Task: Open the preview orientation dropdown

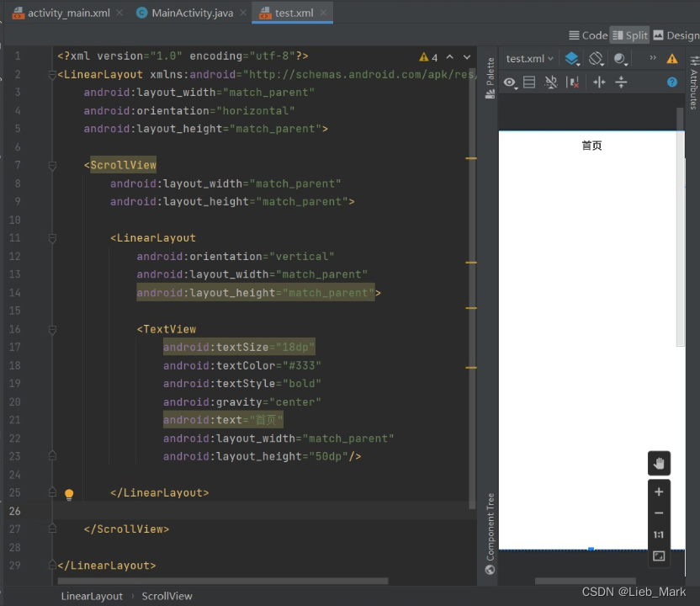Action: pos(597,59)
